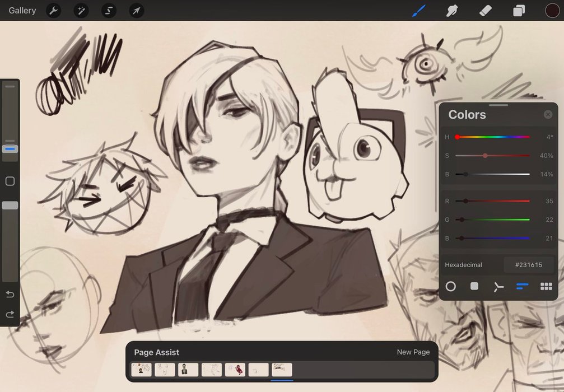This screenshot has width=564, height=392.
Task: Tap the active color circle
Action: click(552, 11)
